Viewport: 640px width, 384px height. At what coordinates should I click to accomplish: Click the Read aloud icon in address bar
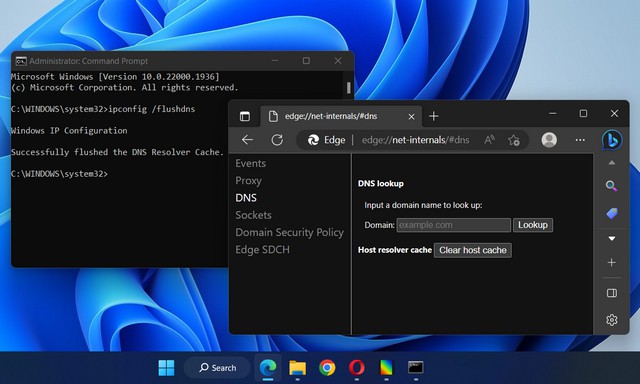point(489,140)
